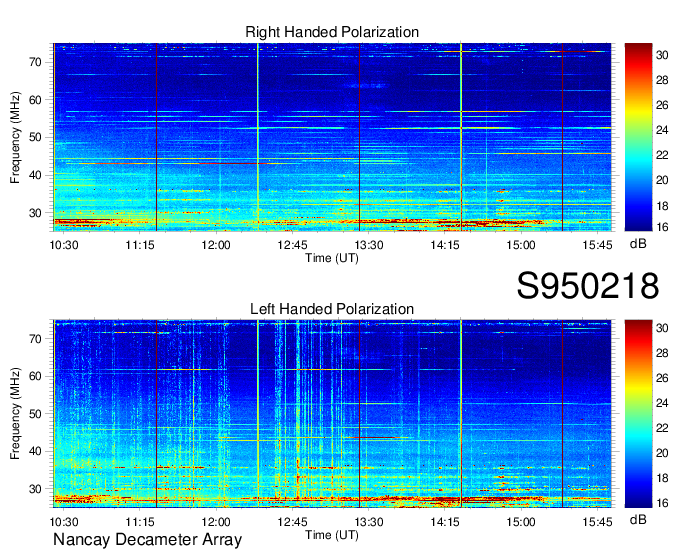Select 15:00 time tick on Right Handed plot
Viewport: 680px width, 552px height.
(521, 245)
